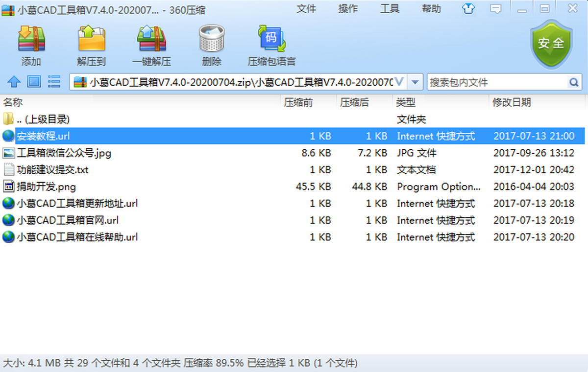
Task: Click the 添加 (Add) toolbar icon
Action: point(31,39)
